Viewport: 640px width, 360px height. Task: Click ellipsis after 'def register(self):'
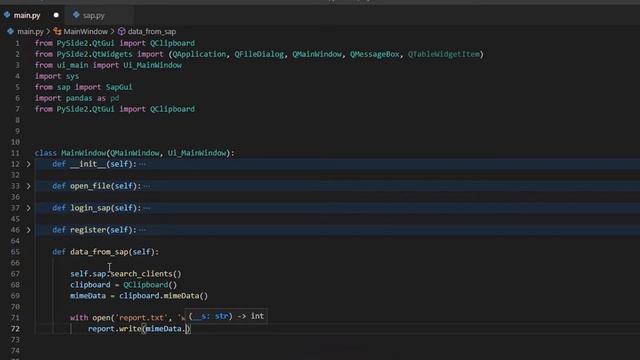(142, 230)
